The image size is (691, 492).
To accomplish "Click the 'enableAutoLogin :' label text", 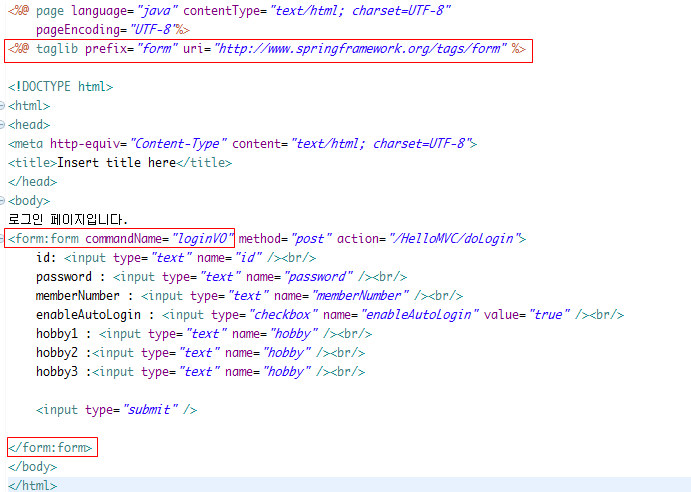I will tap(96, 315).
